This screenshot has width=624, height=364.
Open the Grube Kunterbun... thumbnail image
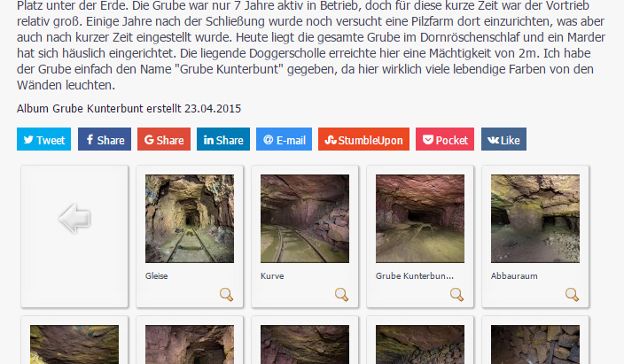420,219
